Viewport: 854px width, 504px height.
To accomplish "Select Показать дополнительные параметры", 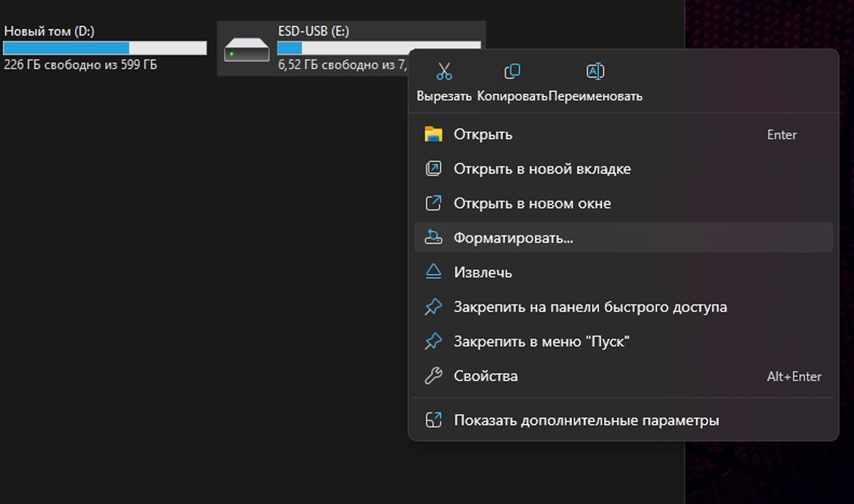I will (623, 420).
